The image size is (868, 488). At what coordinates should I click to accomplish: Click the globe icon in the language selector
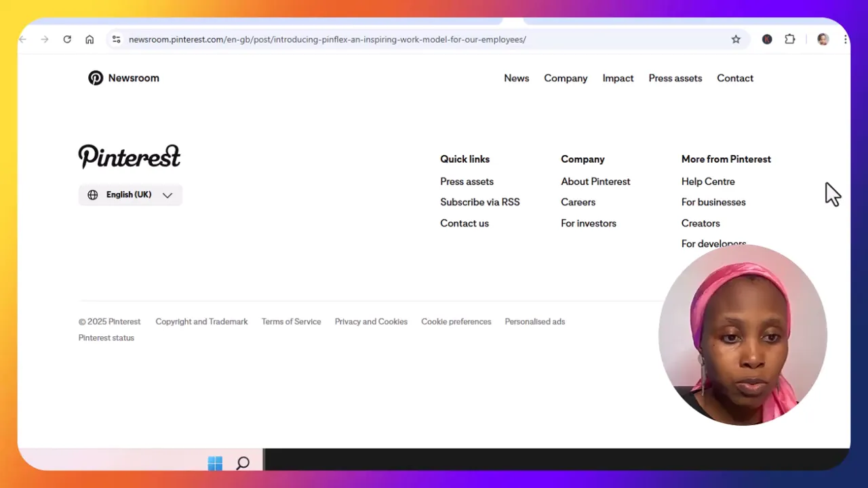click(93, 195)
